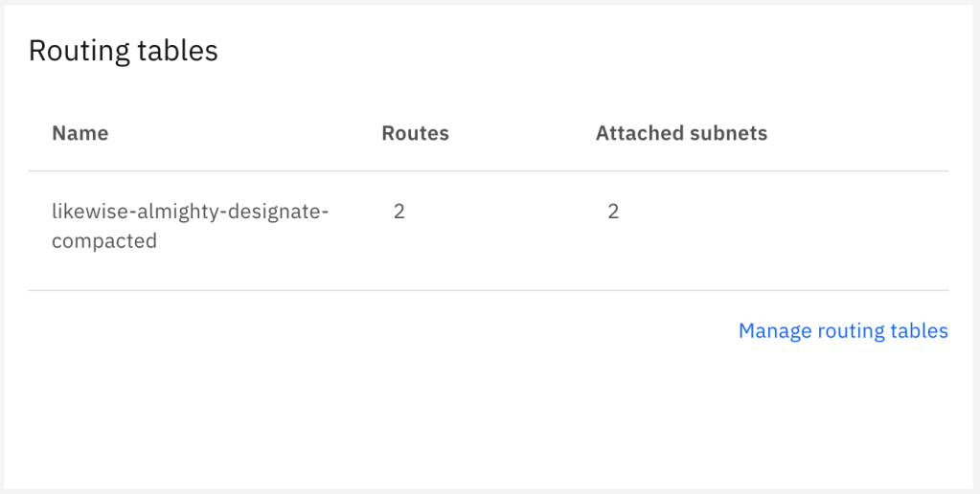Click the Attached subnets column header

pos(681,134)
